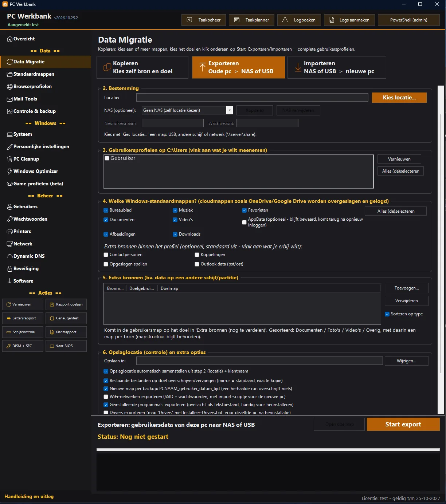The height and width of the screenshot is (504, 446).
Task: Click the Game-profielen controller icon
Action: pyautogui.click(x=10, y=184)
